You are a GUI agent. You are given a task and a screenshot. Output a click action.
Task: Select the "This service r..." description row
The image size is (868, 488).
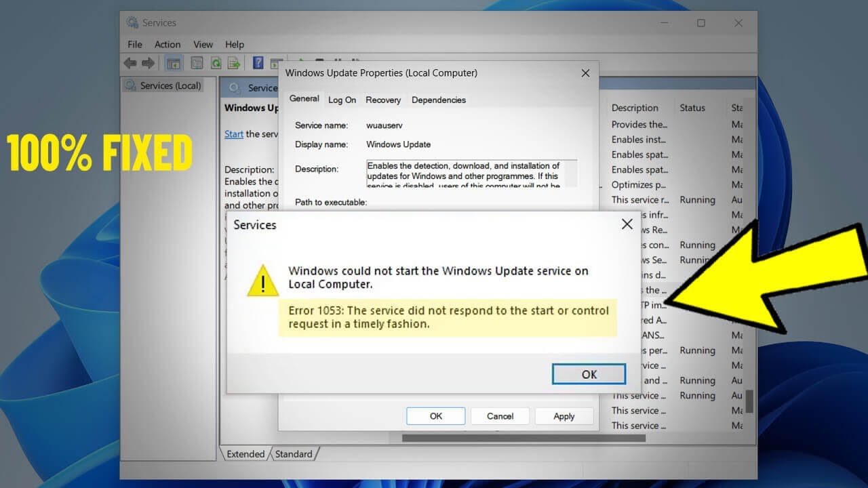click(x=639, y=200)
